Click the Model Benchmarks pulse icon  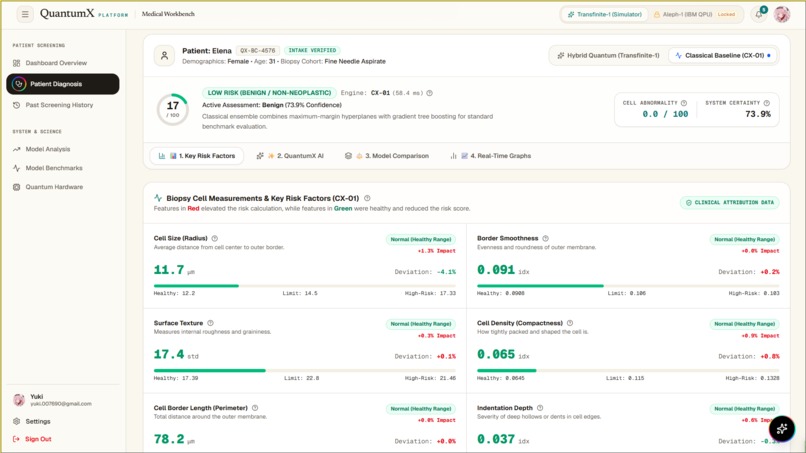(16, 168)
